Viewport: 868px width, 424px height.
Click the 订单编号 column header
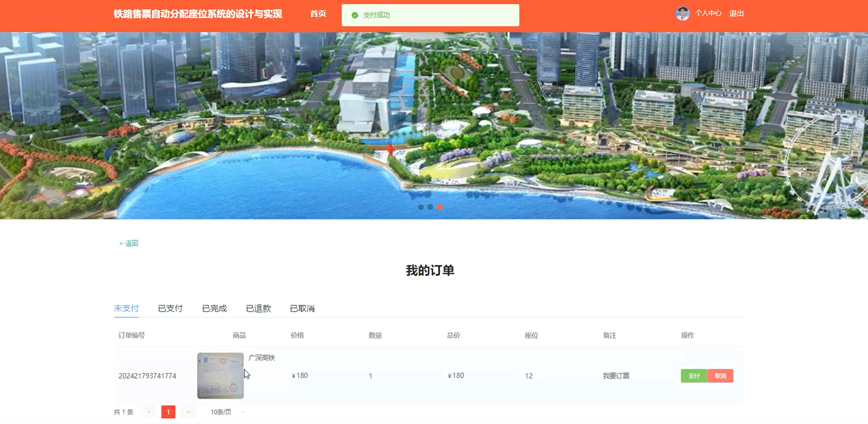pos(132,335)
